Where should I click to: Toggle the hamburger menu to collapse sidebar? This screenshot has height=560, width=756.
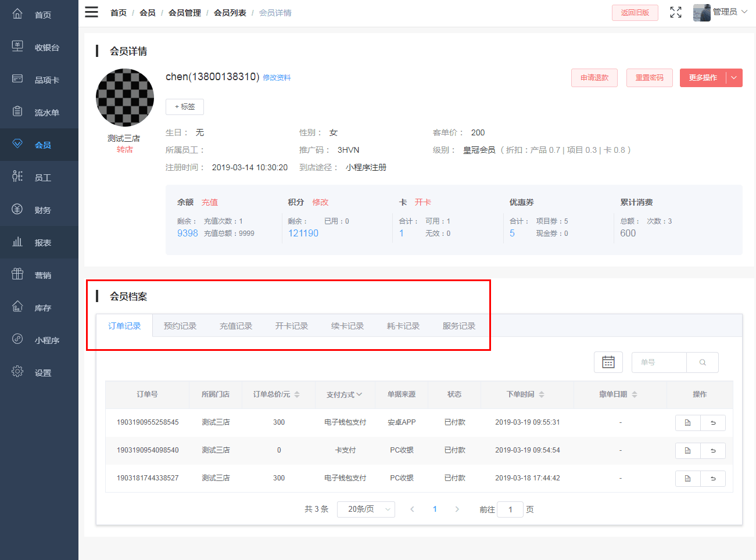point(92,12)
